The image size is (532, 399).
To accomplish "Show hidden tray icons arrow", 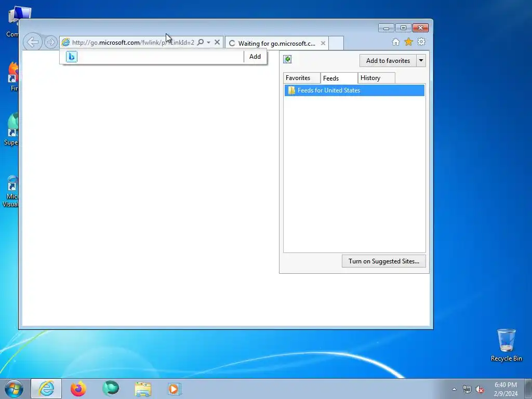I will click(x=454, y=389).
